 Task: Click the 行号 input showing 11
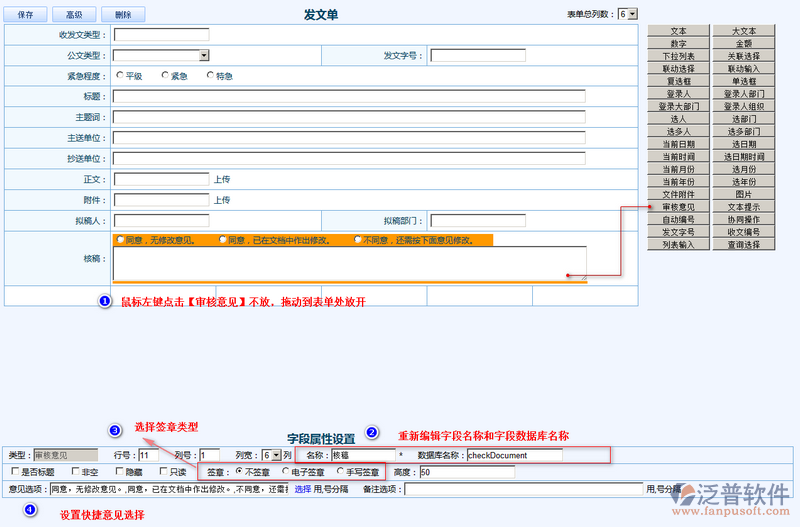pyautogui.click(x=148, y=455)
